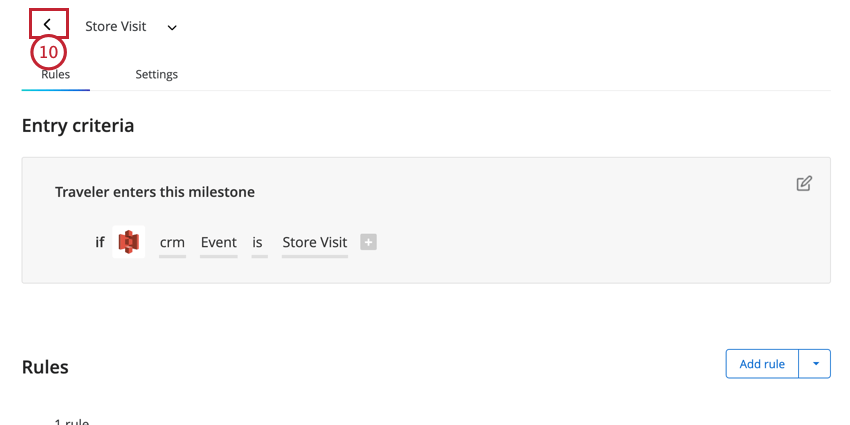Expand the Add rule dropdown arrow

[x=815, y=364]
